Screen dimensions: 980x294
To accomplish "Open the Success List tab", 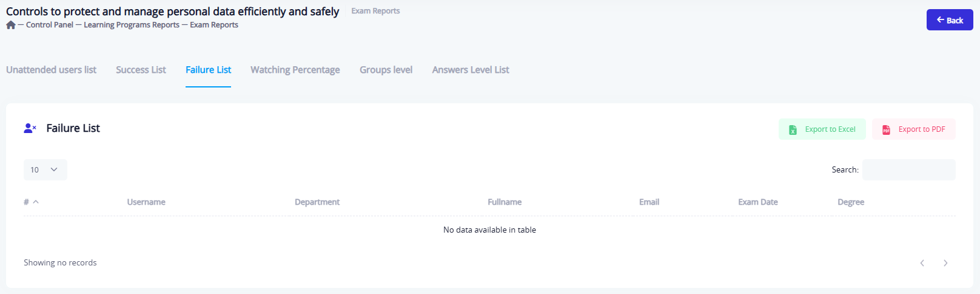I will point(141,70).
